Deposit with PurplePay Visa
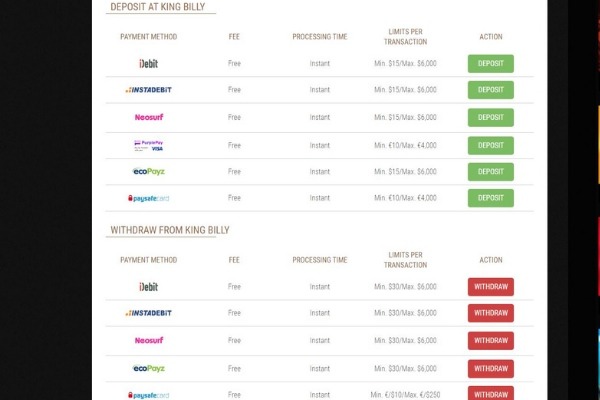600x400 pixels. pyautogui.click(x=491, y=145)
